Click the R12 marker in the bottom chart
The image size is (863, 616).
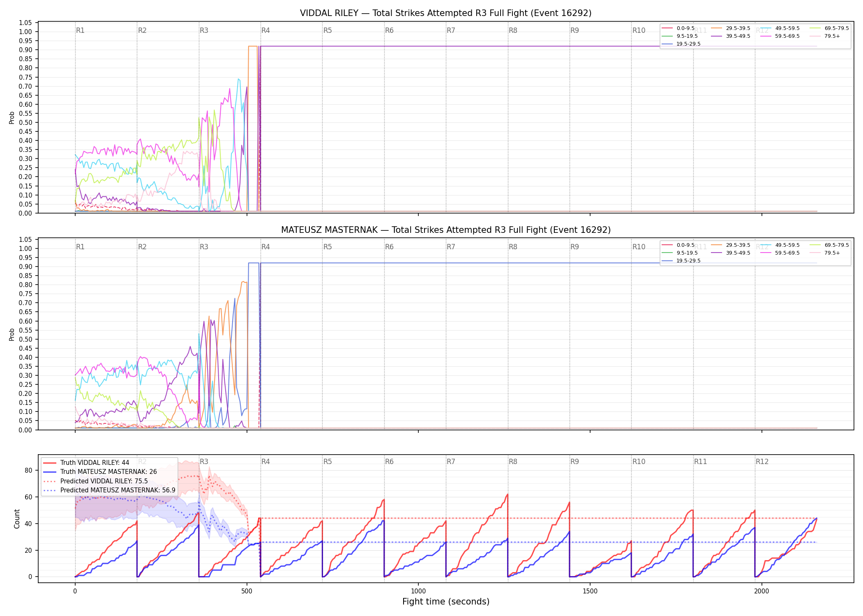pyautogui.click(x=762, y=462)
